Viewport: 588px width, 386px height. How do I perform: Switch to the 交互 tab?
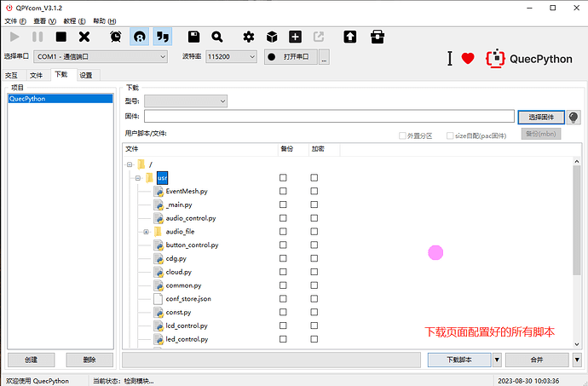tap(12, 75)
